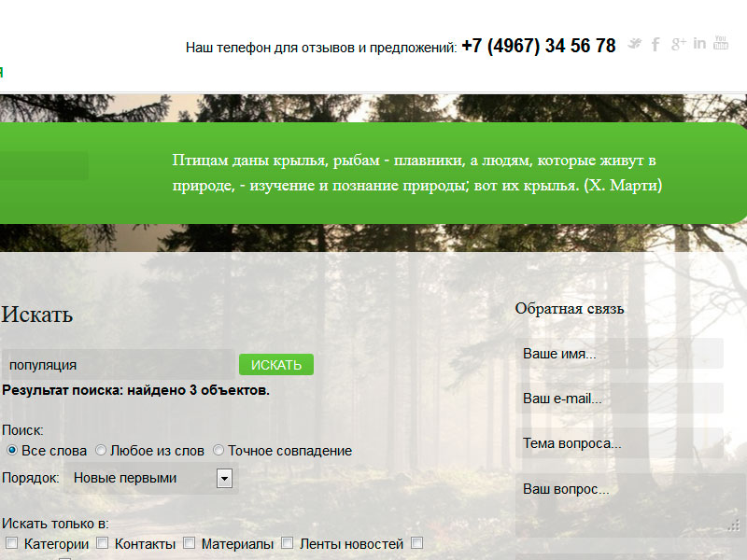Viewport: 747px width, 560px height.
Task: Select the 'Все слова' radio button
Action: [11, 451]
